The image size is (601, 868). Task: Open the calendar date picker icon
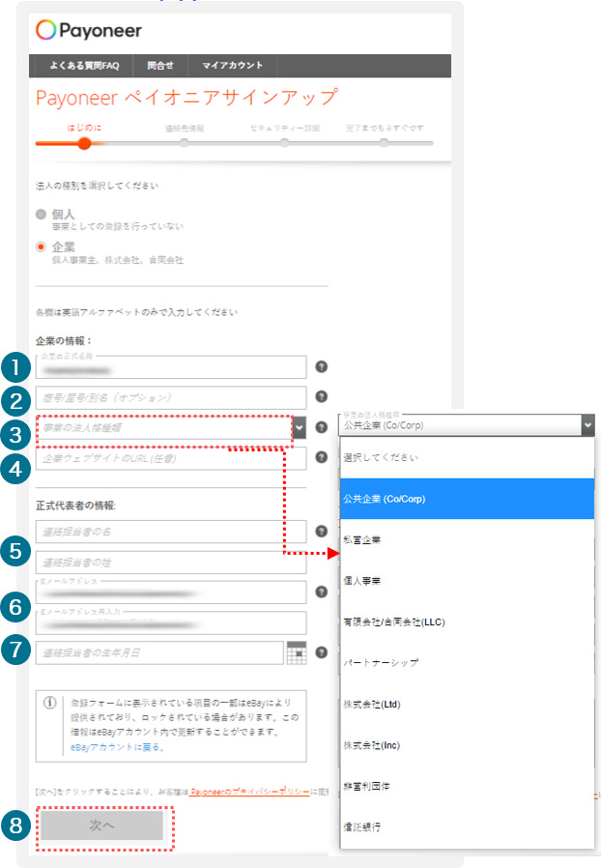pyautogui.click(x=297, y=652)
